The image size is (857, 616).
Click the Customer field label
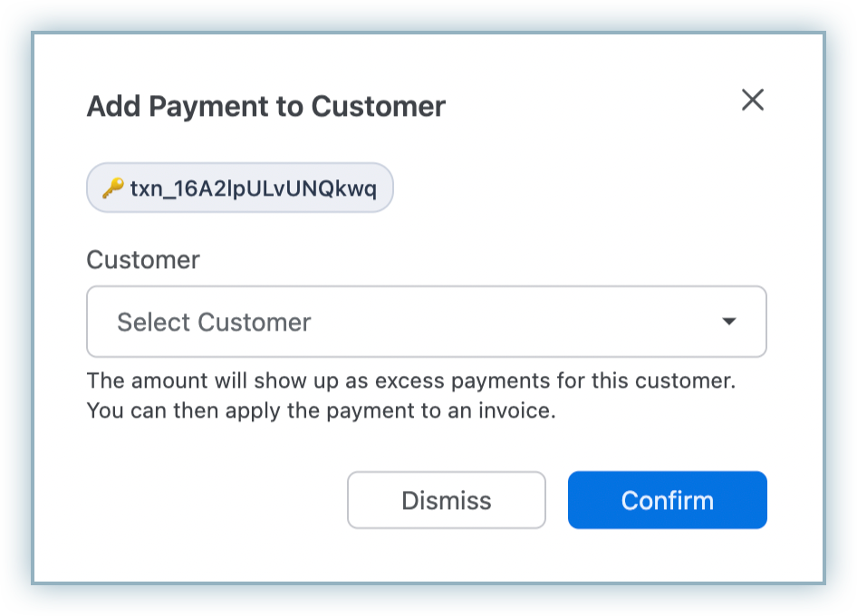tap(143, 260)
